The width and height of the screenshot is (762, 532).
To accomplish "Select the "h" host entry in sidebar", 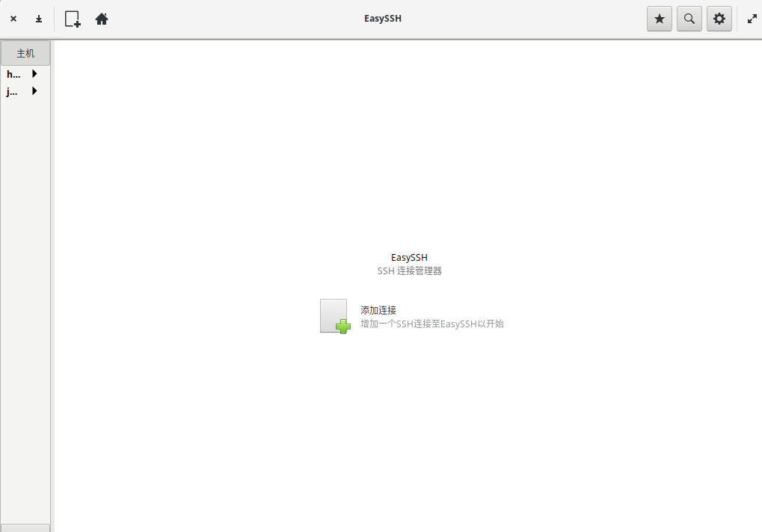I will pos(13,74).
